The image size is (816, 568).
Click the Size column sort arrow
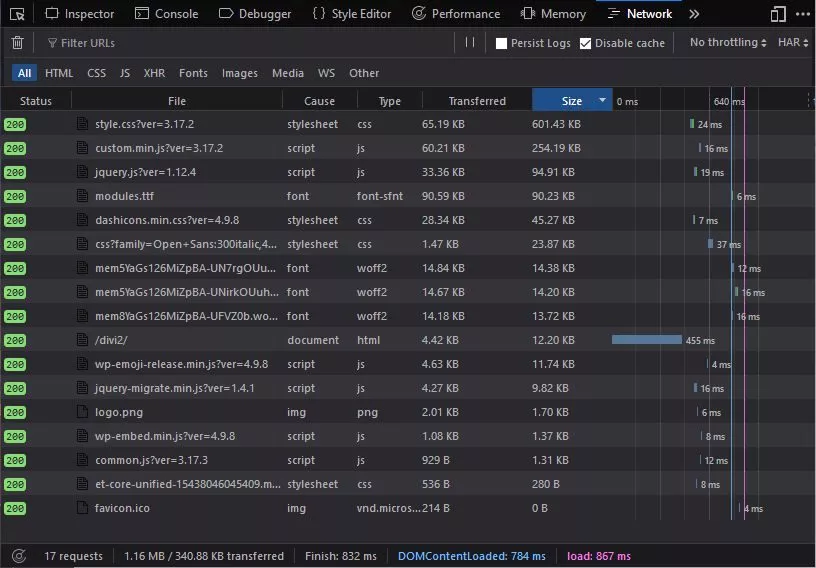coord(602,101)
